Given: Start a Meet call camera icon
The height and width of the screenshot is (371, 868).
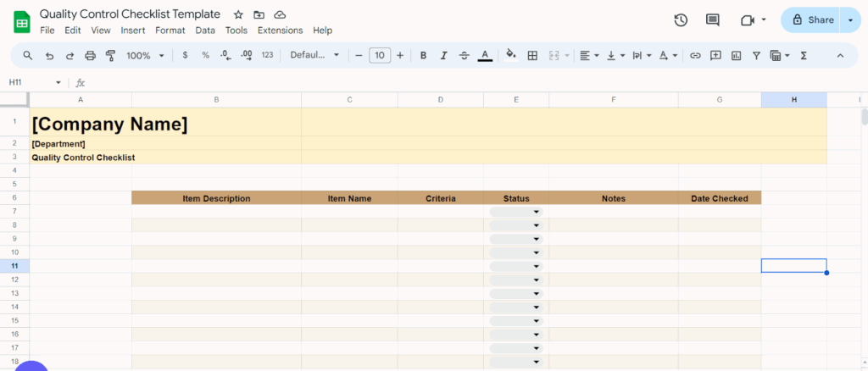Looking at the screenshot, I should pyautogui.click(x=748, y=19).
